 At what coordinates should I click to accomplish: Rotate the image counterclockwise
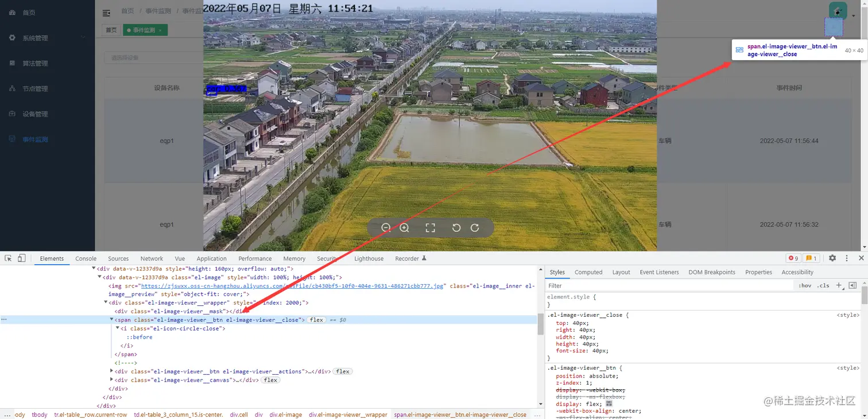456,228
